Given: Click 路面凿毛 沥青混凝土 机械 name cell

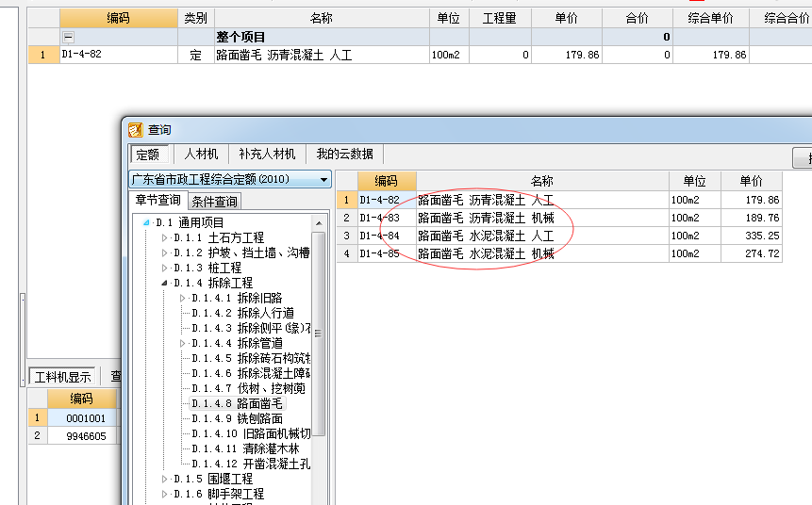Looking at the screenshot, I should click(542, 218).
